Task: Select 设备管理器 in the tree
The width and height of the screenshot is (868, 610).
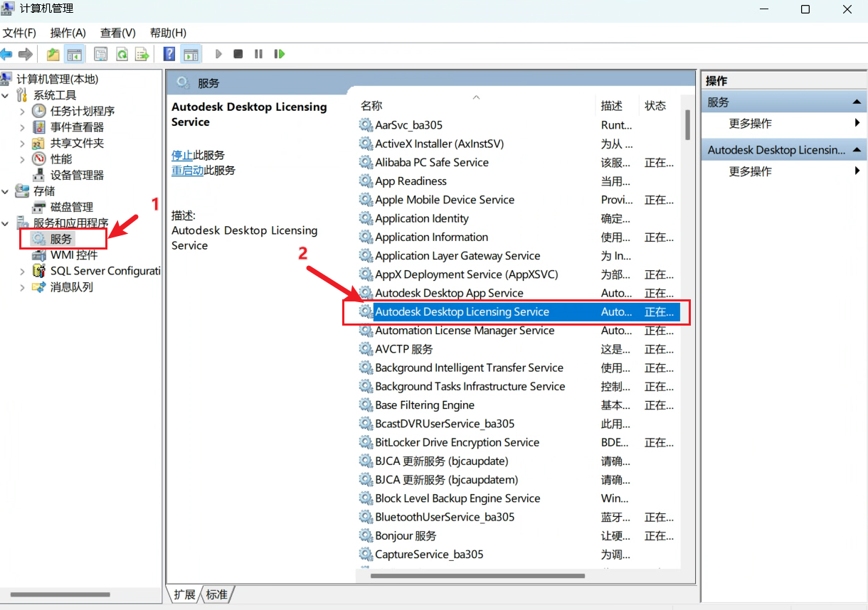Action: pyautogui.click(x=77, y=175)
